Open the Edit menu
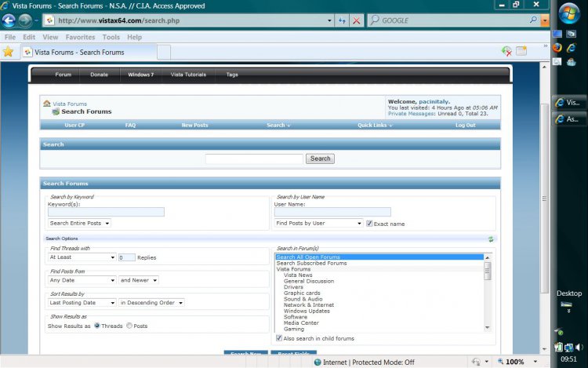This screenshot has width=588, height=368. (29, 37)
